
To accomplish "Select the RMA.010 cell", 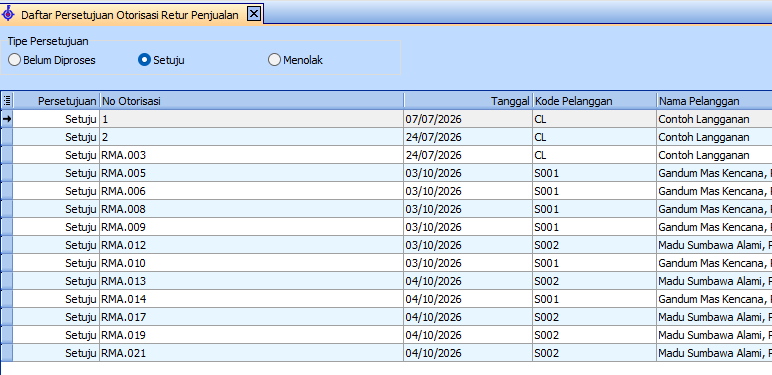I will pos(252,263).
